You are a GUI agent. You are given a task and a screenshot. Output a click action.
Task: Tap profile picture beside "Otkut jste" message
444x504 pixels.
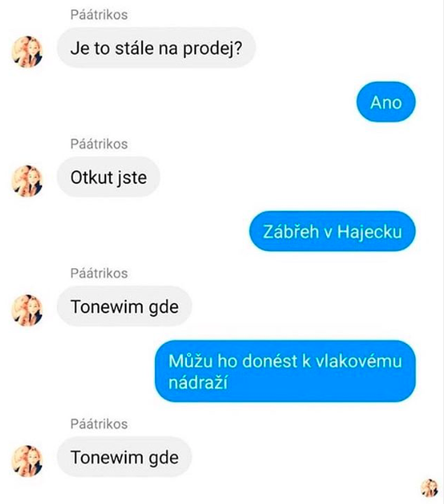(27, 181)
